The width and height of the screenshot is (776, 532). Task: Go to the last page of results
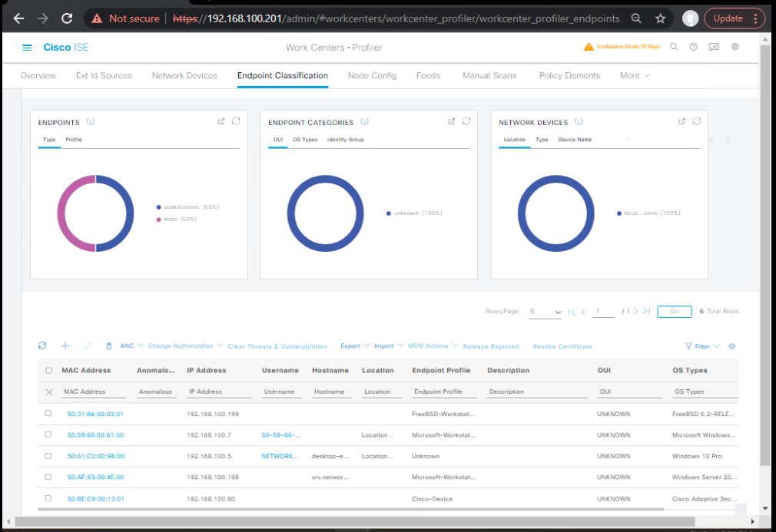(646, 311)
